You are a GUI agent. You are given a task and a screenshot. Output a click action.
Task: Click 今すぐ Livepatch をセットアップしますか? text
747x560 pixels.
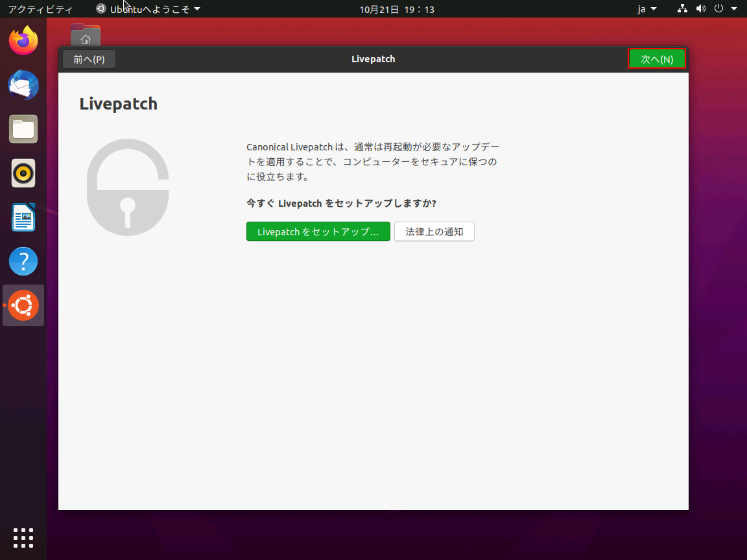point(341,204)
